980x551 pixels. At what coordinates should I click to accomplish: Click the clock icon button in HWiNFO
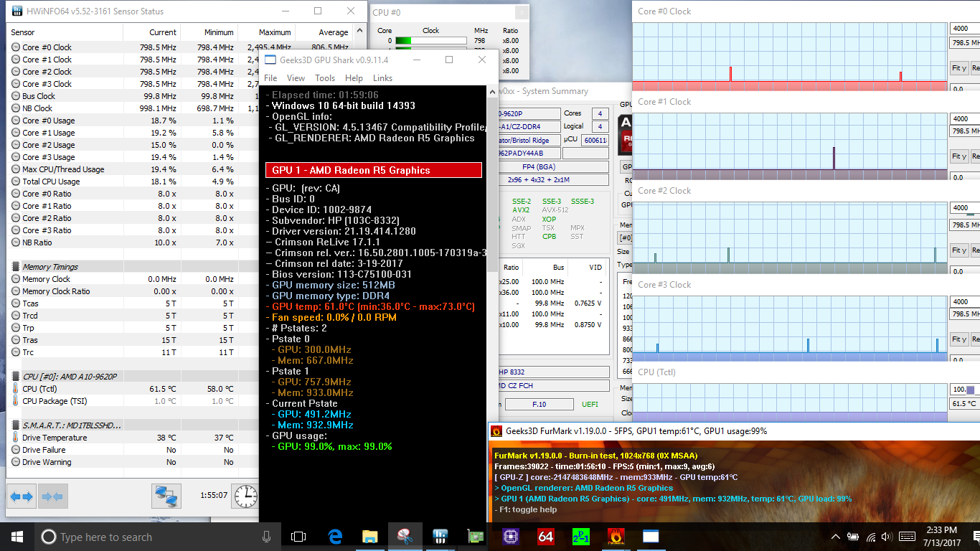(245, 496)
